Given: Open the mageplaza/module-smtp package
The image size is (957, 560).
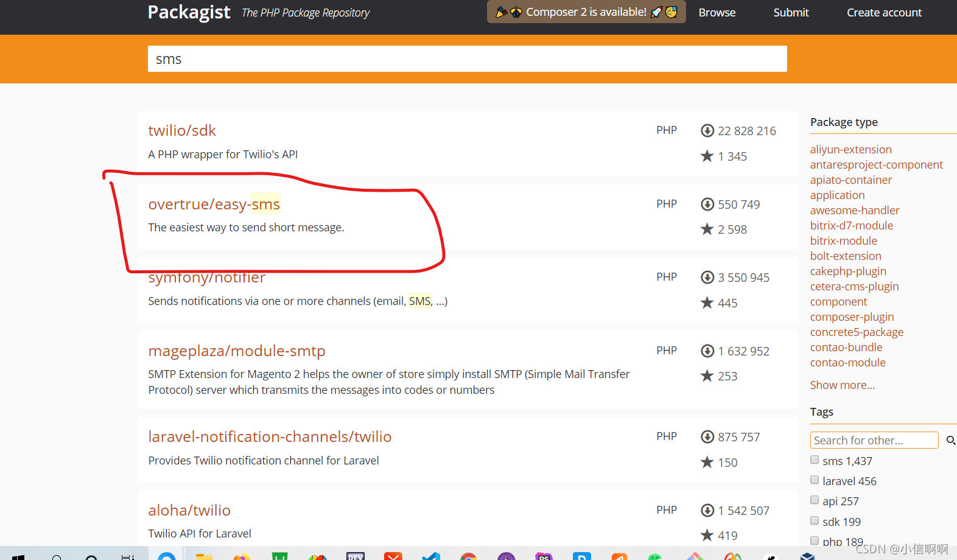Looking at the screenshot, I should point(237,351).
